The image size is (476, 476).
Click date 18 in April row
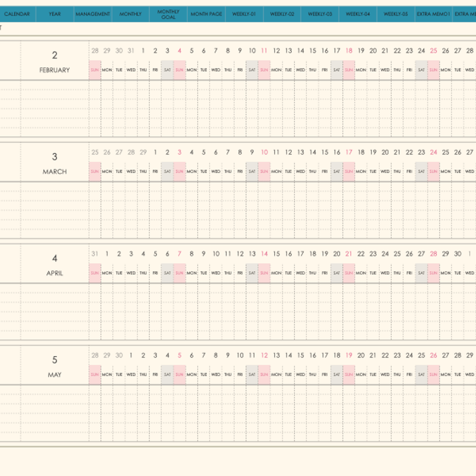click(x=313, y=254)
